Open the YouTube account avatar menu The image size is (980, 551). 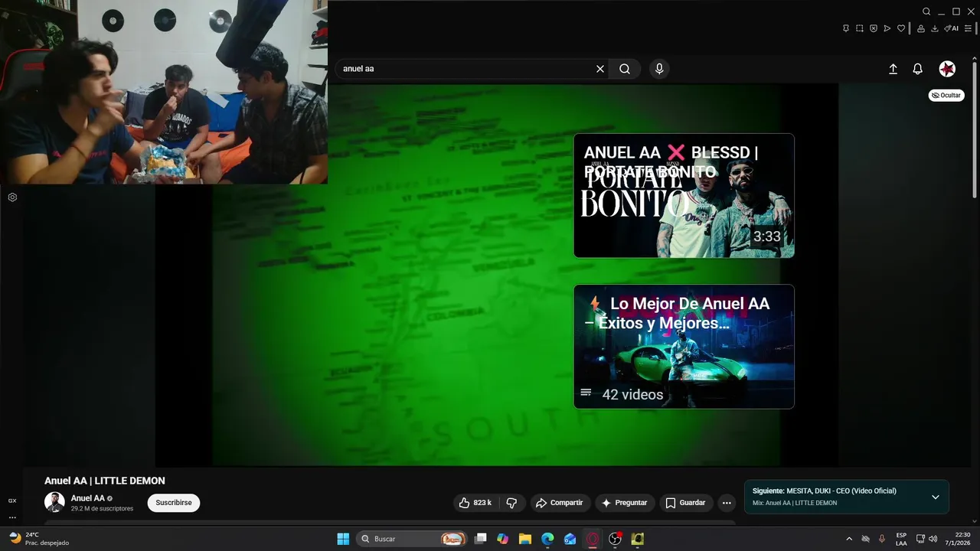point(947,69)
